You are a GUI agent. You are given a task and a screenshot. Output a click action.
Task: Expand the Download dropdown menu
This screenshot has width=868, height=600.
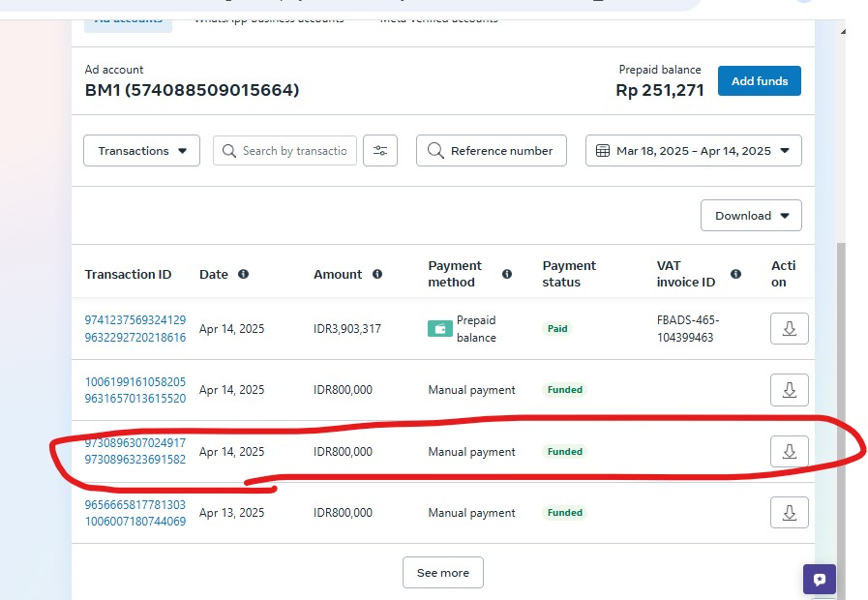(x=751, y=216)
